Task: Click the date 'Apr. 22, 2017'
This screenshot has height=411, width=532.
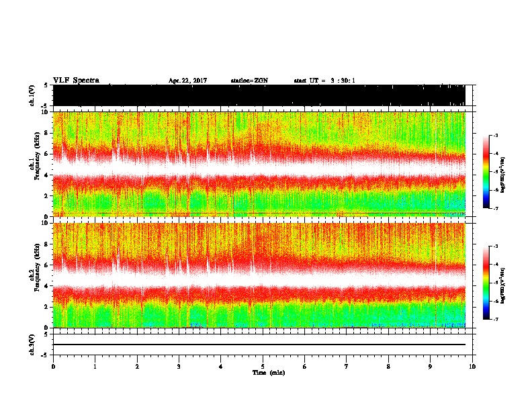Action: point(187,81)
